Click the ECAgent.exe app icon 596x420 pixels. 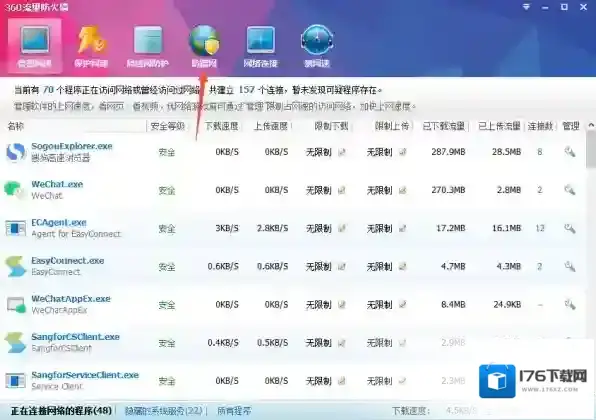pyautogui.click(x=16, y=228)
